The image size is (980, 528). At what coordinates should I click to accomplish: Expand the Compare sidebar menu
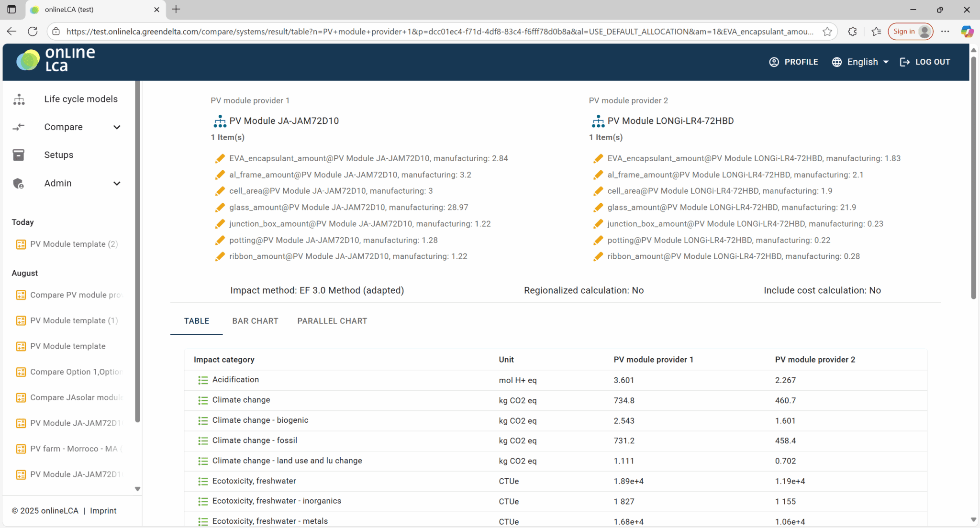click(117, 127)
